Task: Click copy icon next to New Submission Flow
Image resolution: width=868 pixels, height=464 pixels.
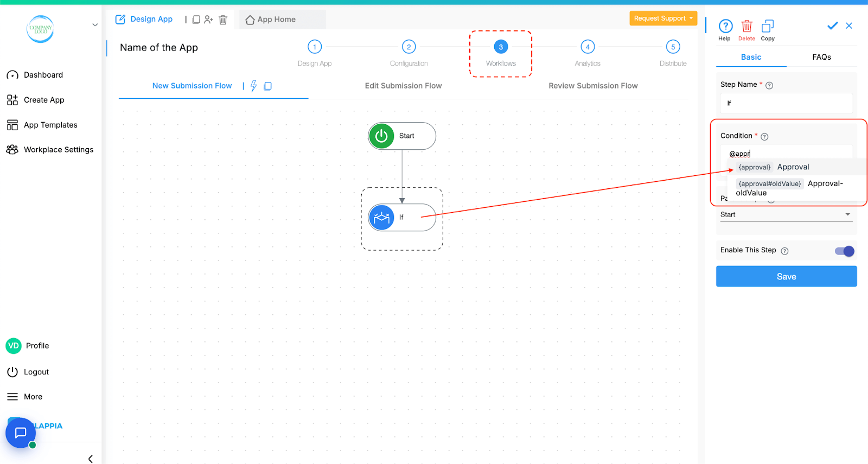Action: (267, 86)
